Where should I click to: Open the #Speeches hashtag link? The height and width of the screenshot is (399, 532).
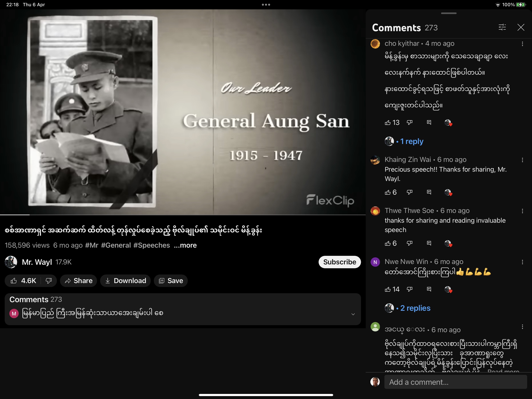coord(151,245)
